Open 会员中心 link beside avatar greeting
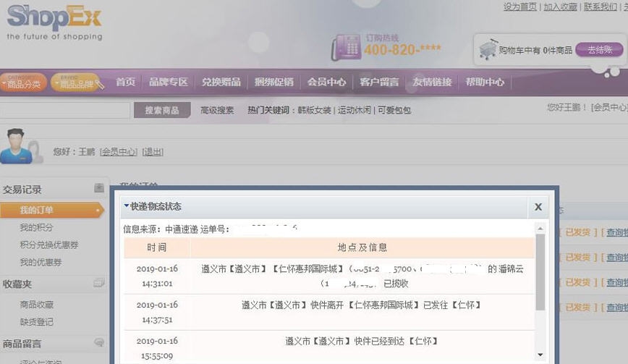The height and width of the screenshot is (364, 628). pos(119,152)
